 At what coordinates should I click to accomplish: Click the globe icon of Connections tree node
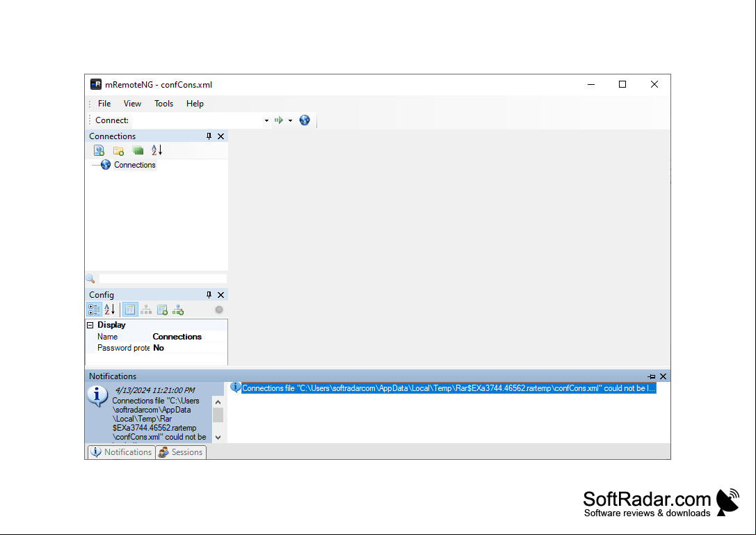[106, 165]
